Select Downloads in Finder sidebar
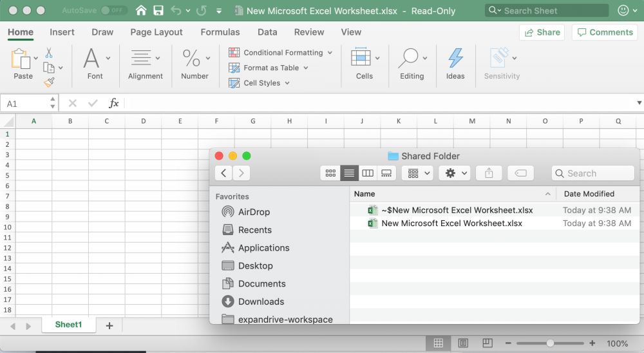 pyautogui.click(x=261, y=301)
